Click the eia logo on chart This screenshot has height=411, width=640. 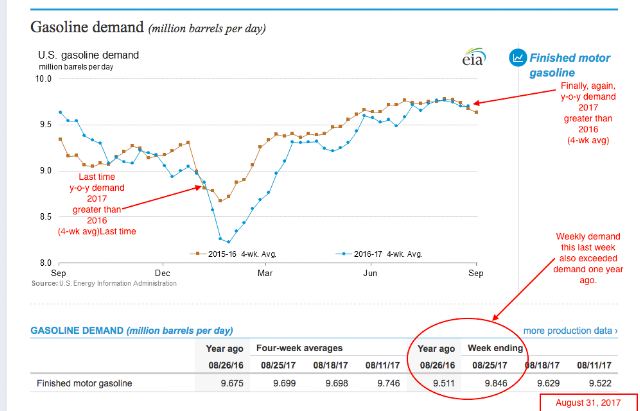[474, 57]
